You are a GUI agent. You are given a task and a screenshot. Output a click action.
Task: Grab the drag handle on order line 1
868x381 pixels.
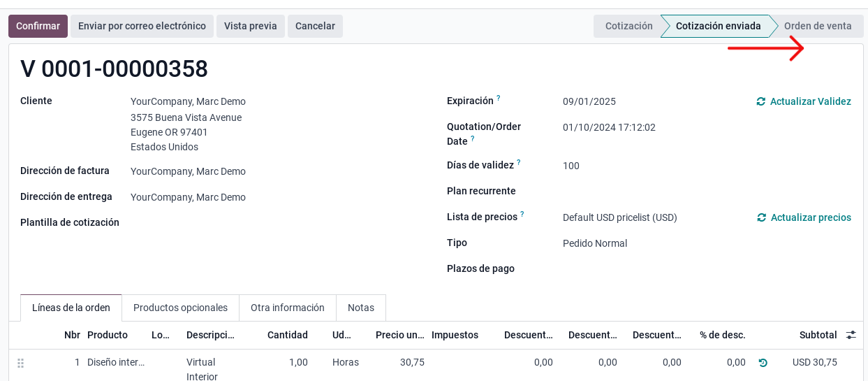(x=21, y=362)
